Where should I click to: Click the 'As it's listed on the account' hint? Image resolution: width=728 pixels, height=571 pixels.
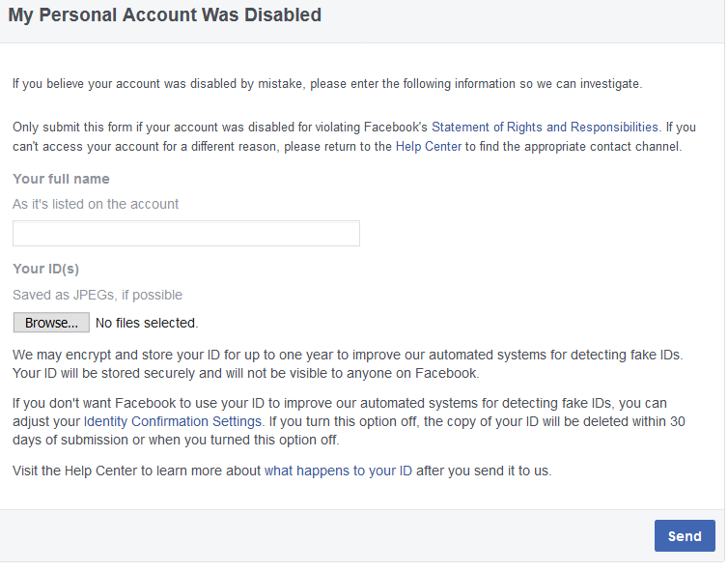[96, 204]
